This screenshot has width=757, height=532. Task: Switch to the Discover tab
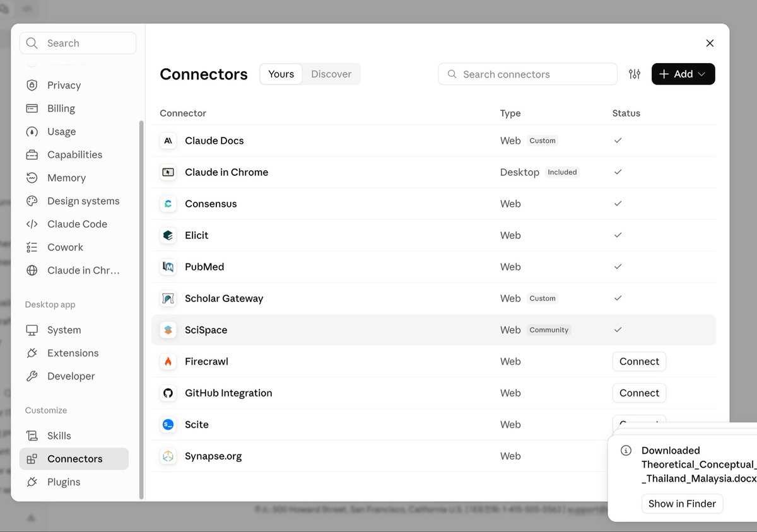pos(331,74)
